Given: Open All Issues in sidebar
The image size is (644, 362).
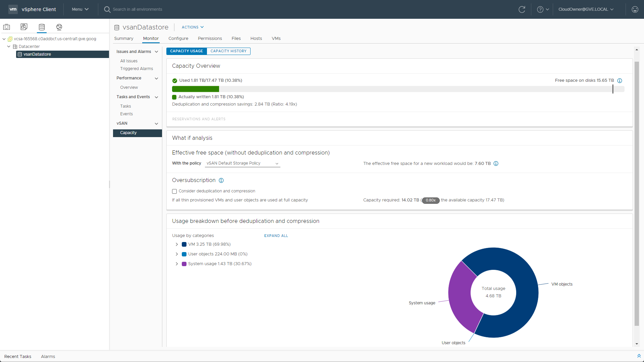Looking at the screenshot, I should tap(129, 61).
